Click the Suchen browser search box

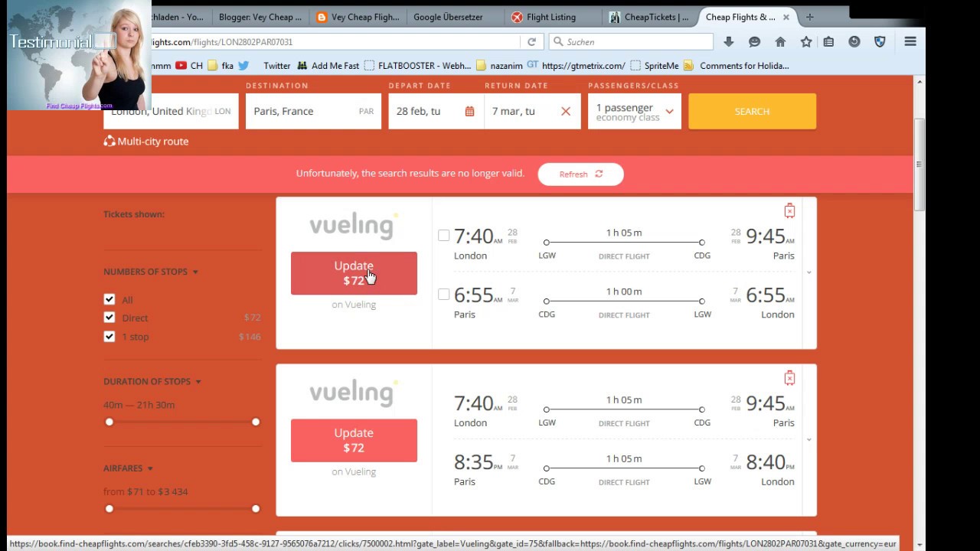pos(632,42)
